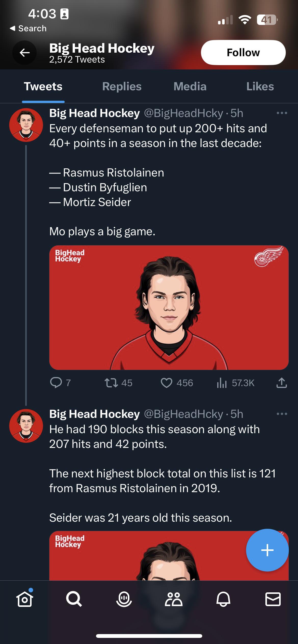This screenshot has height=644, width=298.
Task: Follow the Big Head Hockey account
Action: point(243,53)
